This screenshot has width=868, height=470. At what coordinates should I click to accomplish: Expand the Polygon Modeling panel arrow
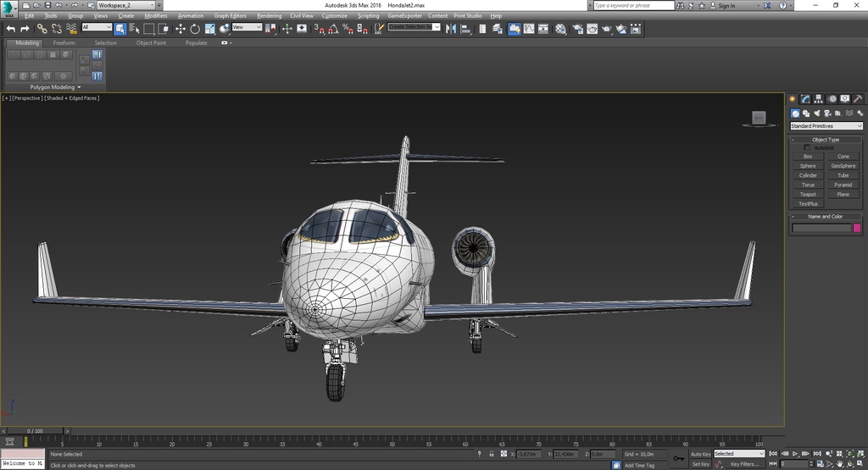79,87
